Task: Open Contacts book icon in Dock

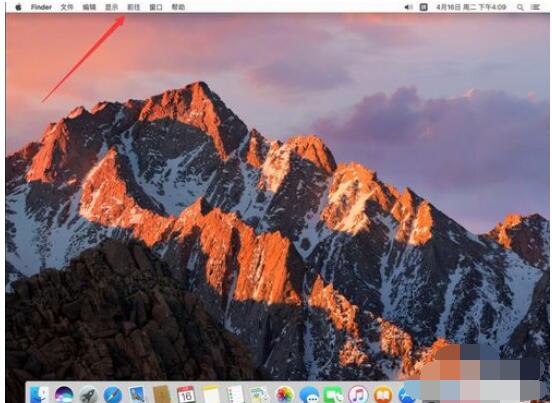Action: coord(162,394)
